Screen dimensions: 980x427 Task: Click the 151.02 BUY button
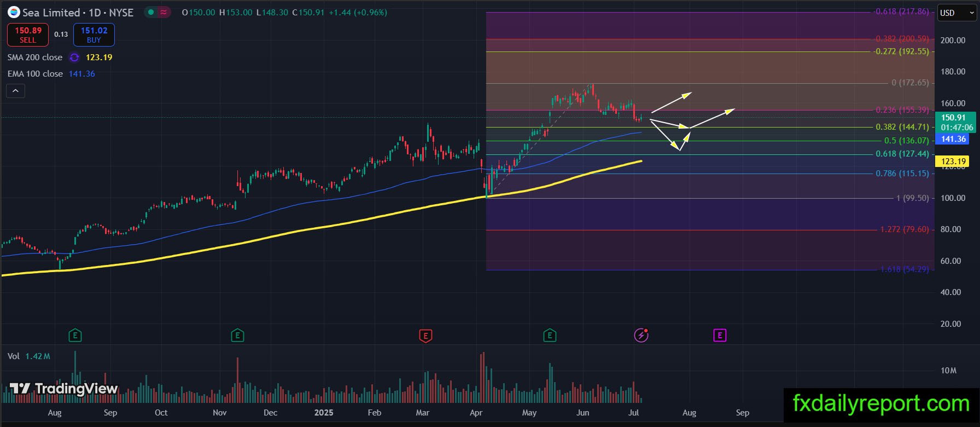[94, 35]
